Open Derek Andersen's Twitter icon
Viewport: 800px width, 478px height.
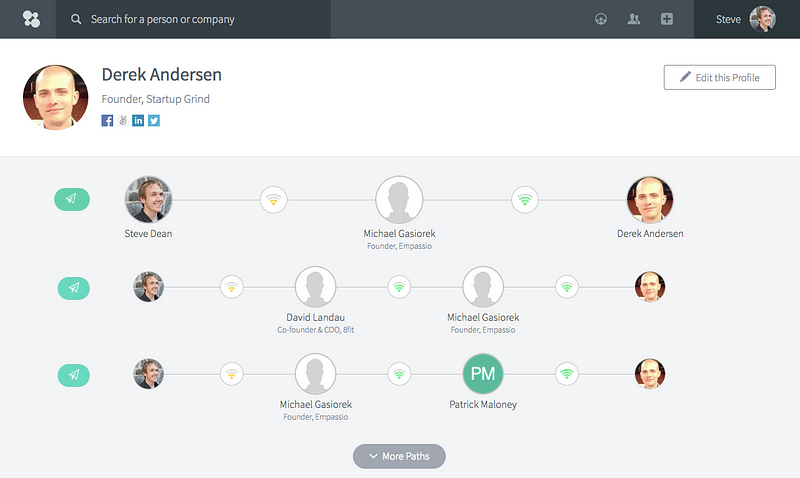tap(154, 120)
